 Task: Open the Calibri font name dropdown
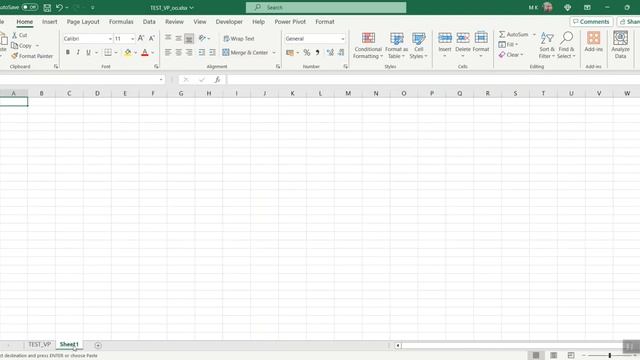110,39
